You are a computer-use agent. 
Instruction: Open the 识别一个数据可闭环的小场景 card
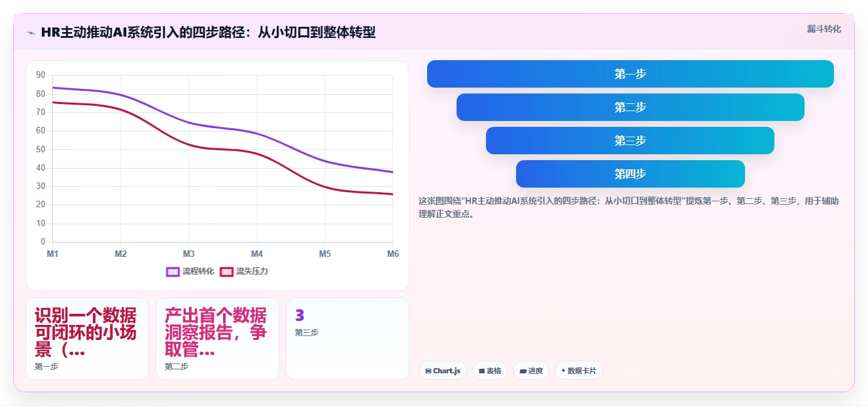pyautogui.click(x=87, y=339)
